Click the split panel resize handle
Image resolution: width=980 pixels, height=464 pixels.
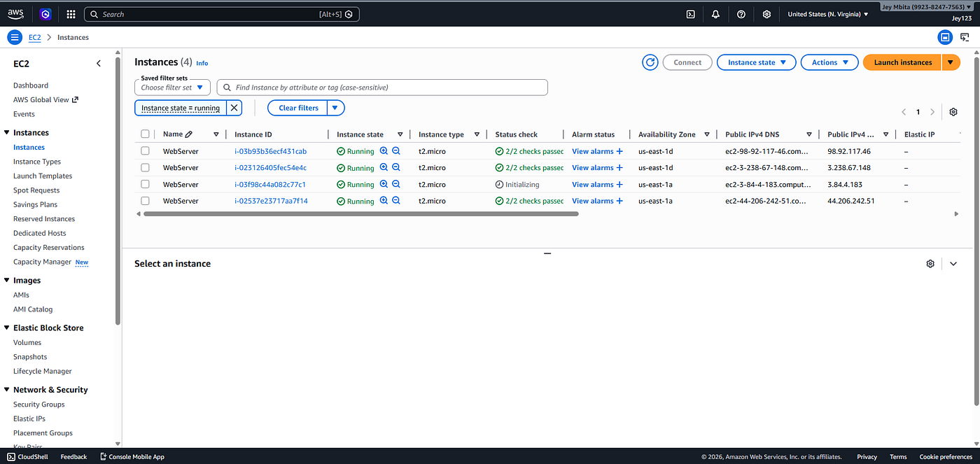pyautogui.click(x=547, y=253)
